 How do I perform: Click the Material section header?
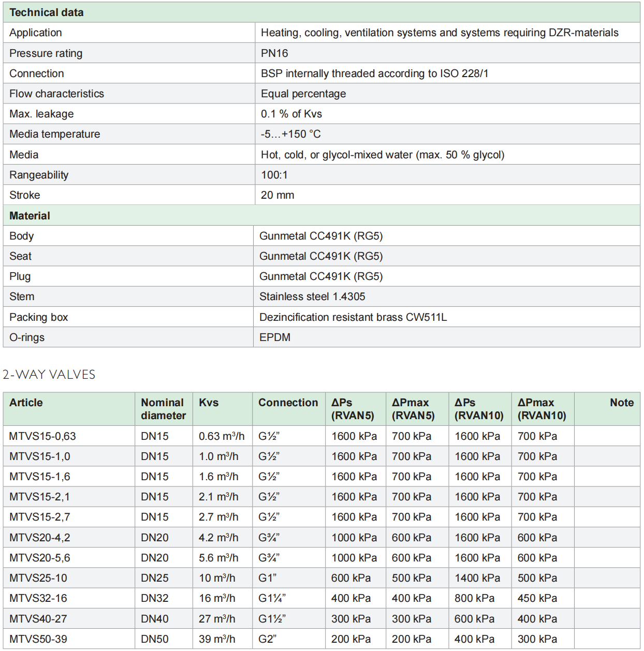point(30,216)
